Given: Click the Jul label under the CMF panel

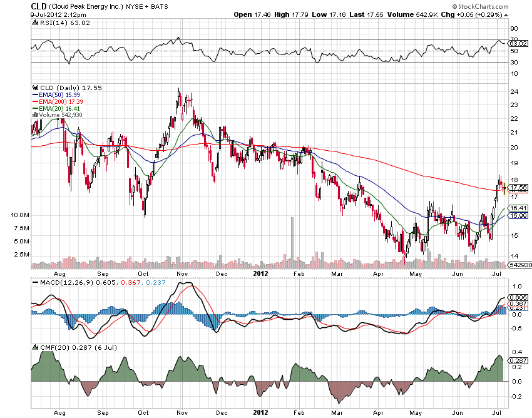Looking at the screenshot, I should pos(497,412).
